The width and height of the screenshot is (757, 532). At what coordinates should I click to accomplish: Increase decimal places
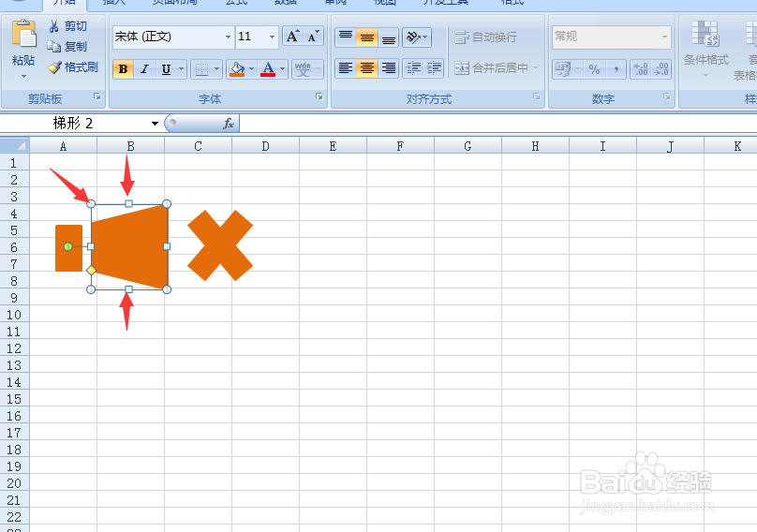point(641,69)
